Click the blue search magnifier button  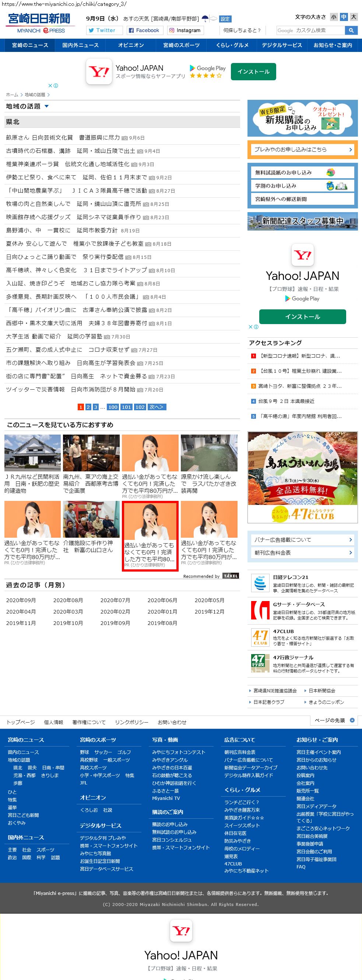click(x=351, y=31)
